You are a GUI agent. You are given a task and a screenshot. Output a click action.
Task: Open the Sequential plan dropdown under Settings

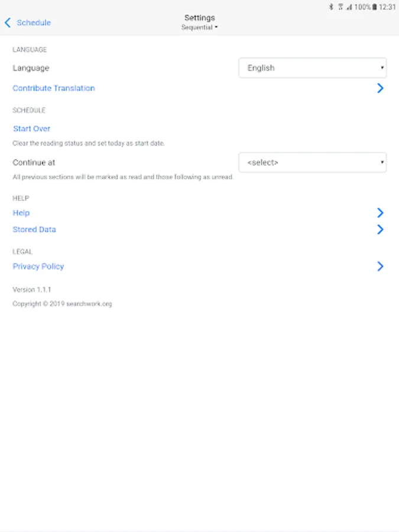199,28
